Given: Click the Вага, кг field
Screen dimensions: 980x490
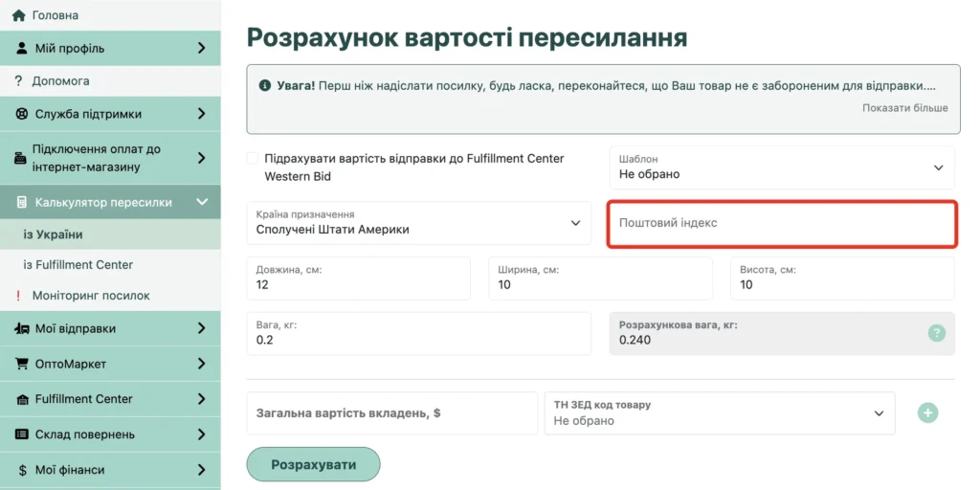Looking at the screenshot, I should (x=419, y=333).
